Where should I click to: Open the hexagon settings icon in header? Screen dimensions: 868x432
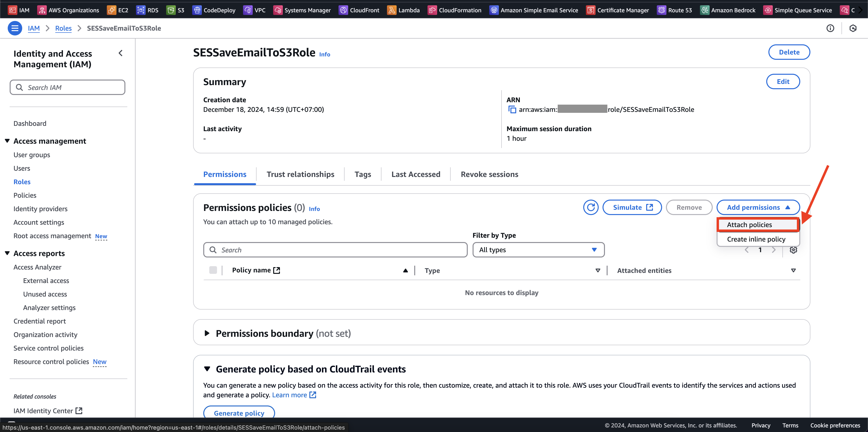(x=853, y=28)
